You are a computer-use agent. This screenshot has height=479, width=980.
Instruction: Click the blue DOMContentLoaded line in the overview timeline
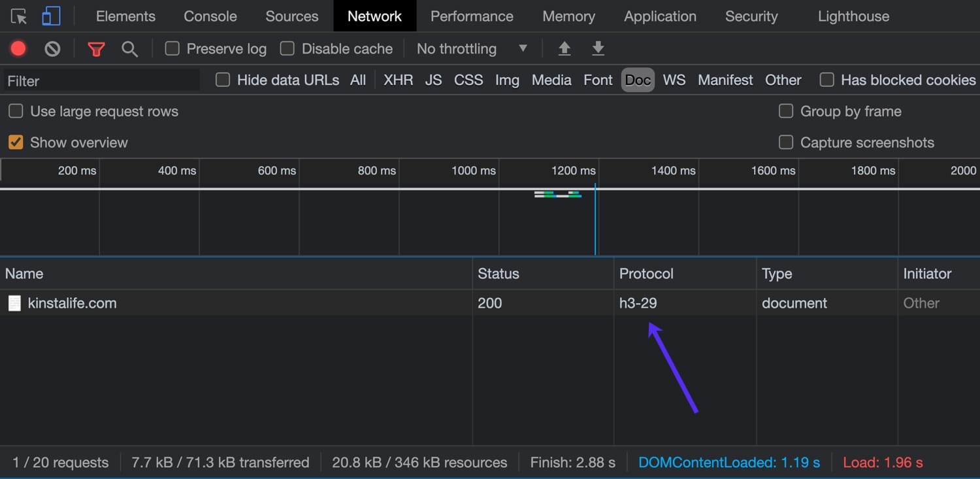pyautogui.click(x=595, y=222)
